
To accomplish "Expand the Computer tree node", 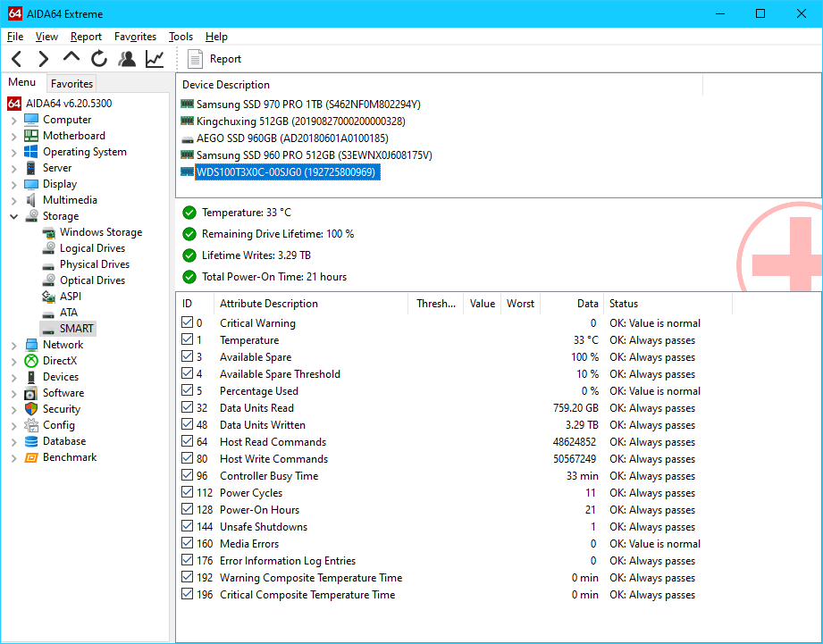I will pyautogui.click(x=14, y=121).
